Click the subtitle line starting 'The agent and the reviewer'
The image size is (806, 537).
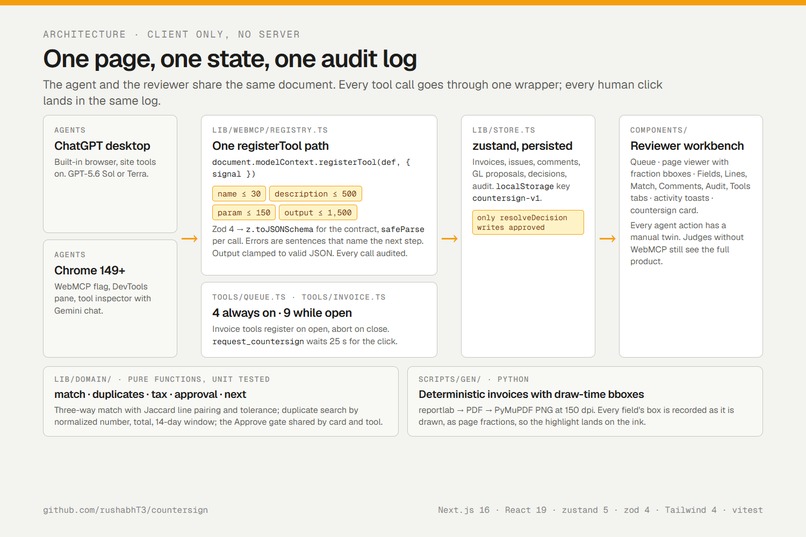coord(353,85)
